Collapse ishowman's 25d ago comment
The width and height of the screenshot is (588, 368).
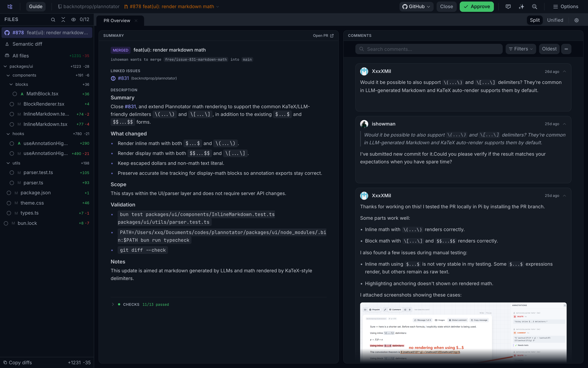(564, 124)
